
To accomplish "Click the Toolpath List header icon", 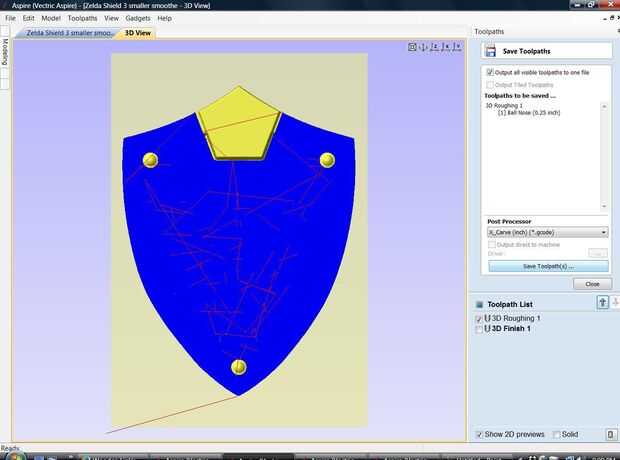I will pyautogui.click(x=479, y=304).
